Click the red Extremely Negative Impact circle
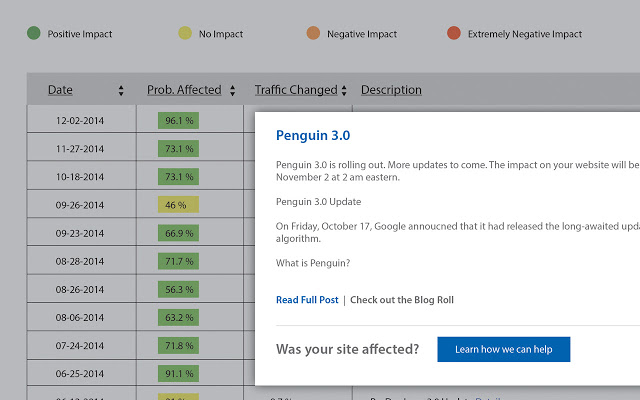Image resolution: width=640 pixels, height=400 pixels. [x=454, y=34]
